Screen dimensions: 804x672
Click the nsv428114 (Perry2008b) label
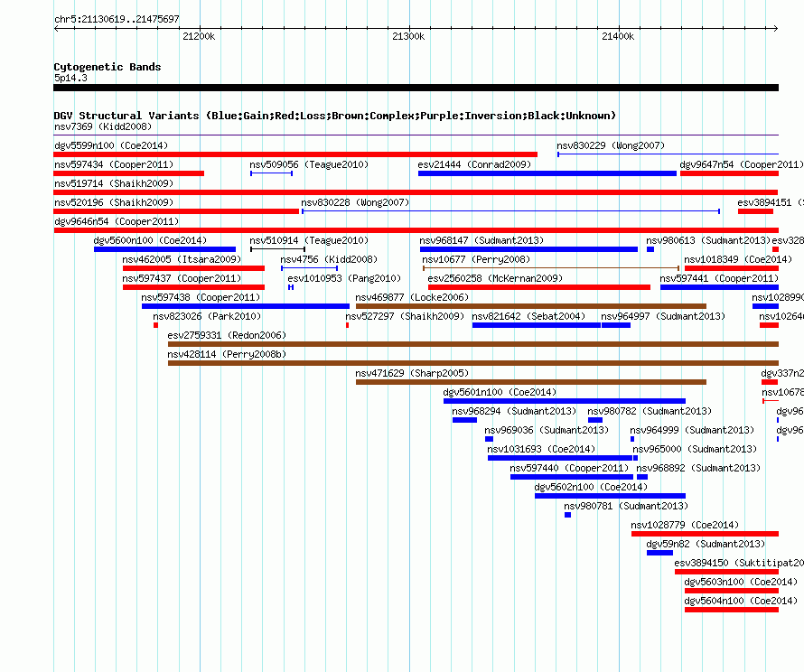coord(227,354)
